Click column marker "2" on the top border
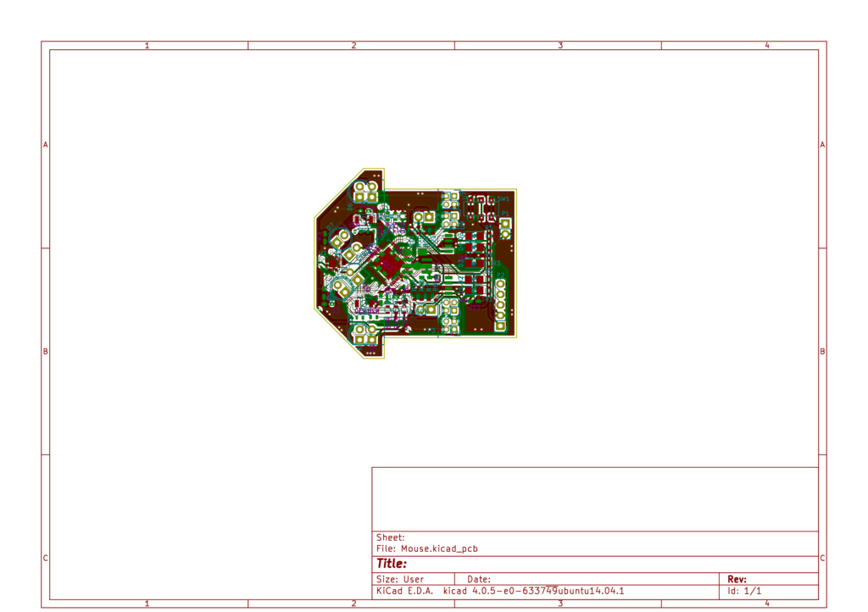This screenshot has height=612, width=868. click(x=353, y=46)
